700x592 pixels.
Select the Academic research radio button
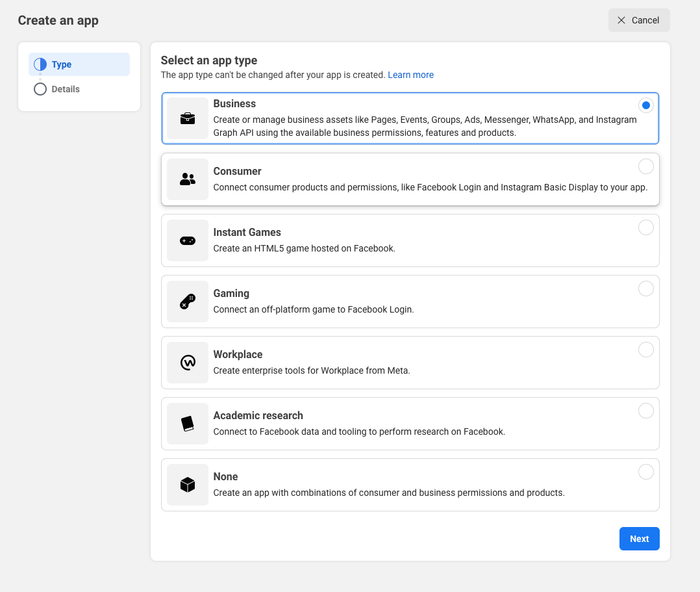pos(646,411)
